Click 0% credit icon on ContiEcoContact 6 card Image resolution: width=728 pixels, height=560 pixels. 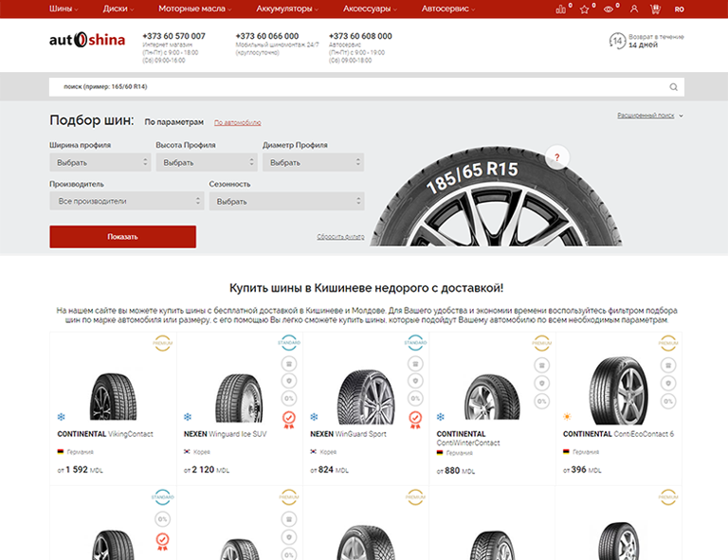[x=668, y=402]
